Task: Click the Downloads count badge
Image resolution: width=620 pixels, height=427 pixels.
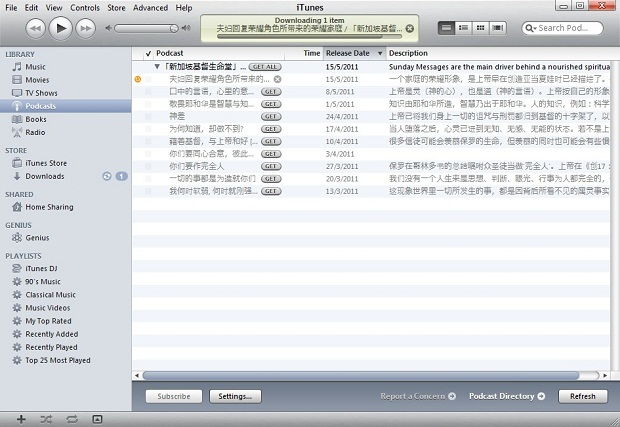Action: (121, 176)
